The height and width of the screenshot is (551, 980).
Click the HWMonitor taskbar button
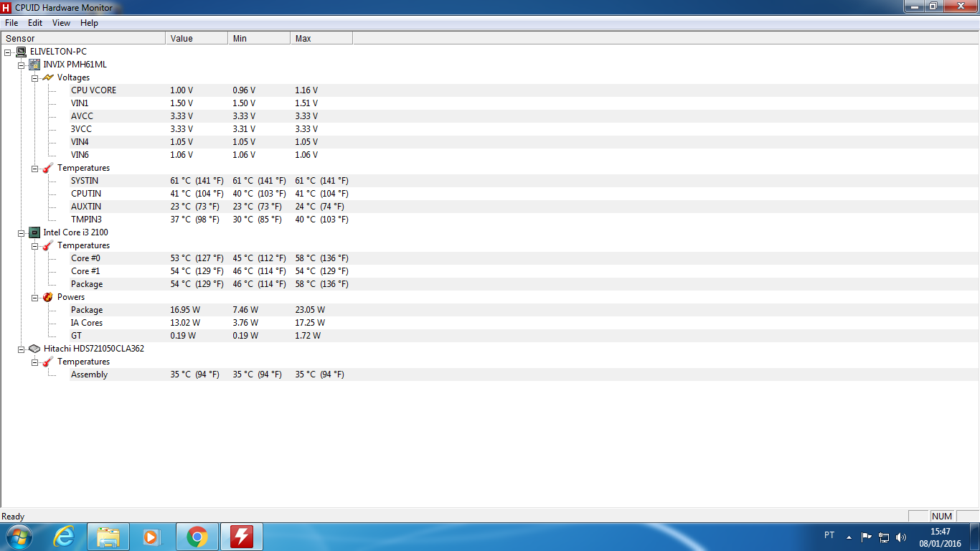click(242, 537)
